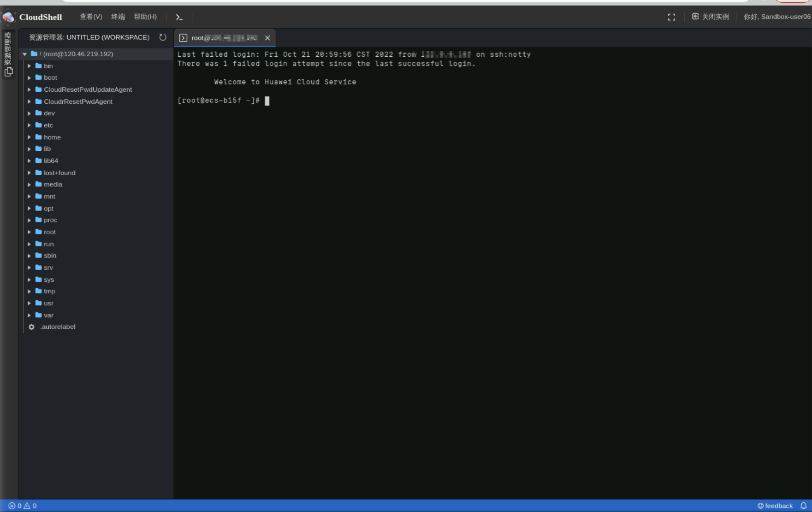Viewport: 812px width, 512px height.
Task: Expand the lost+found folder
Action: point(29,173)
